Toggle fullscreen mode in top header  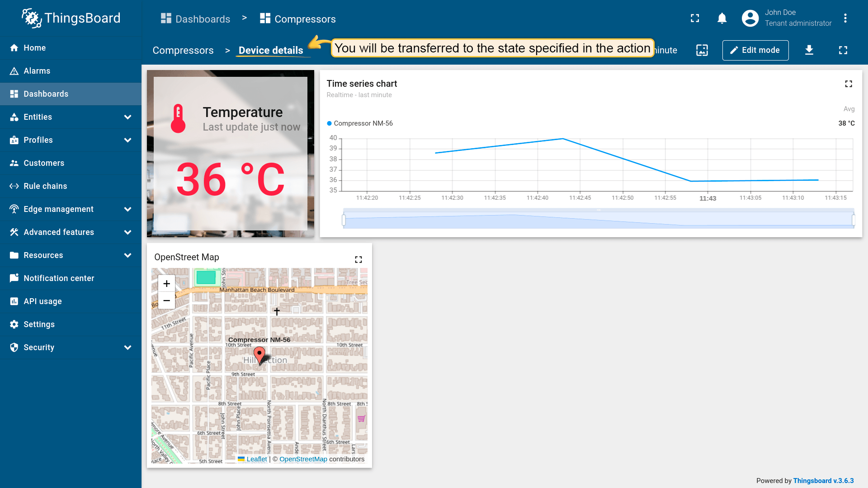(x=695, y=19)
